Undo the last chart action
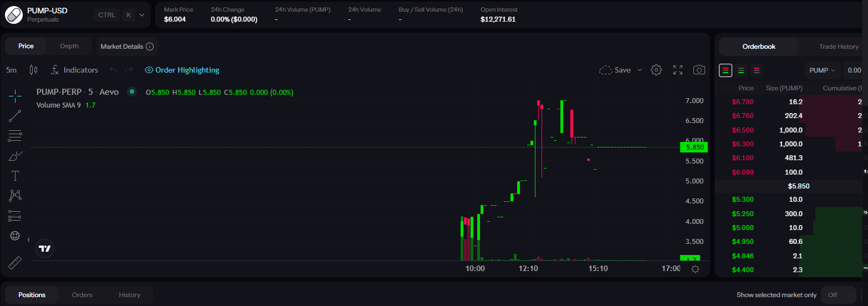 [114, 70]
